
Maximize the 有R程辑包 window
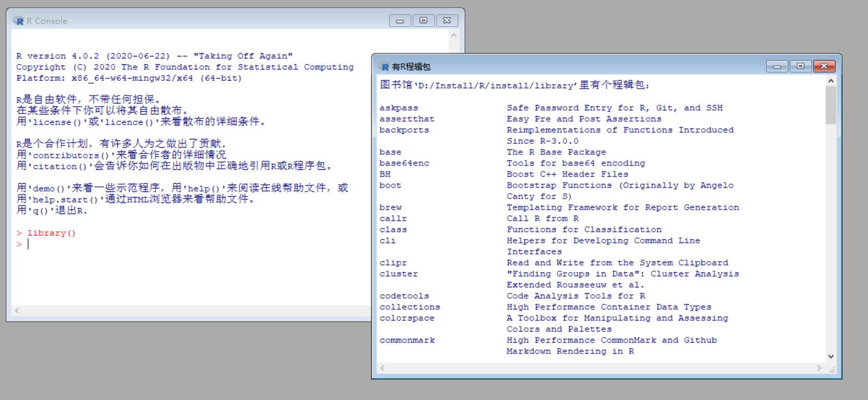[800, 66]
